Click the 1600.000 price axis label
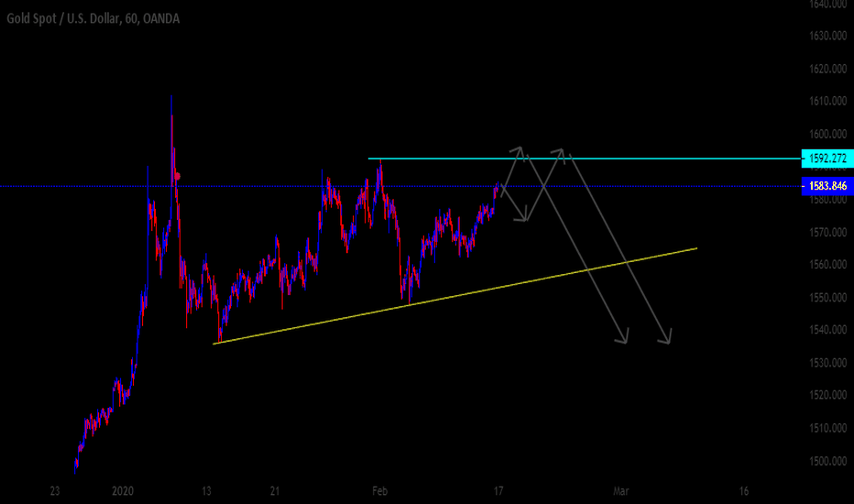The height and width of the screenshot is (504, 854). 827,134
